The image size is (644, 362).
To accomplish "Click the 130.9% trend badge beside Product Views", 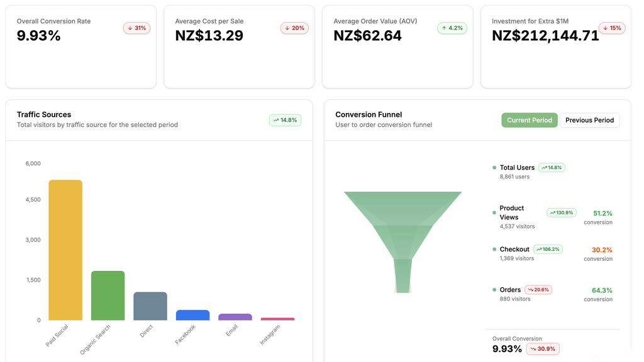I will 561,213.
